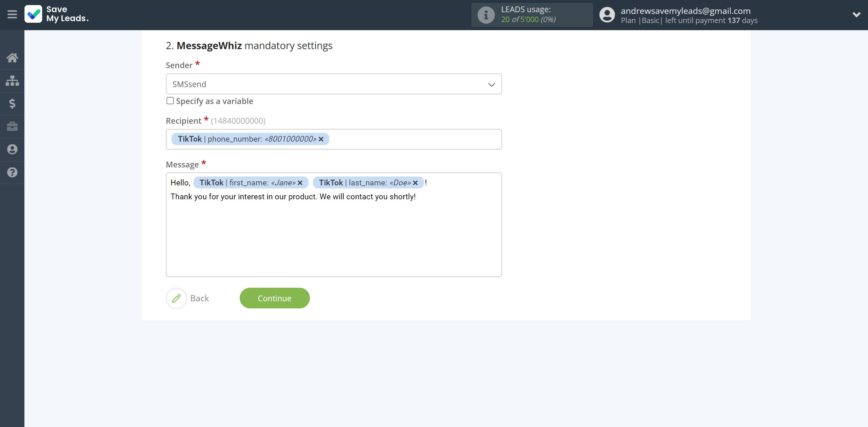Screen dimensions: 868x427
Task: Click the Continue button
Action: click(275, 298)
